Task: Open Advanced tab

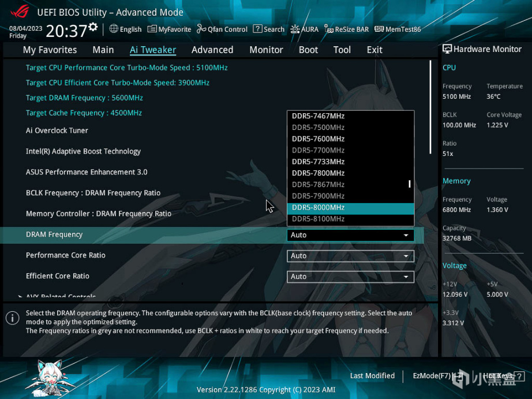Action: click(x=212, y=50)
